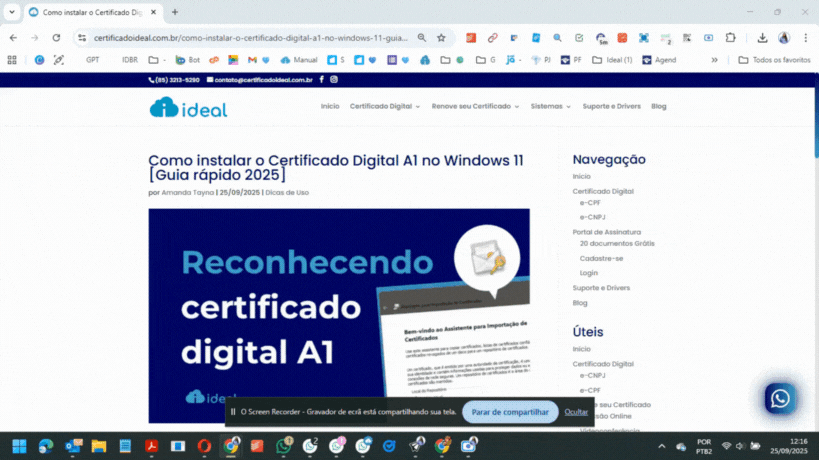Screen dimensions: 819x460
Task: Click the Ideal logo in site header
Action: (x=189, y=107)
